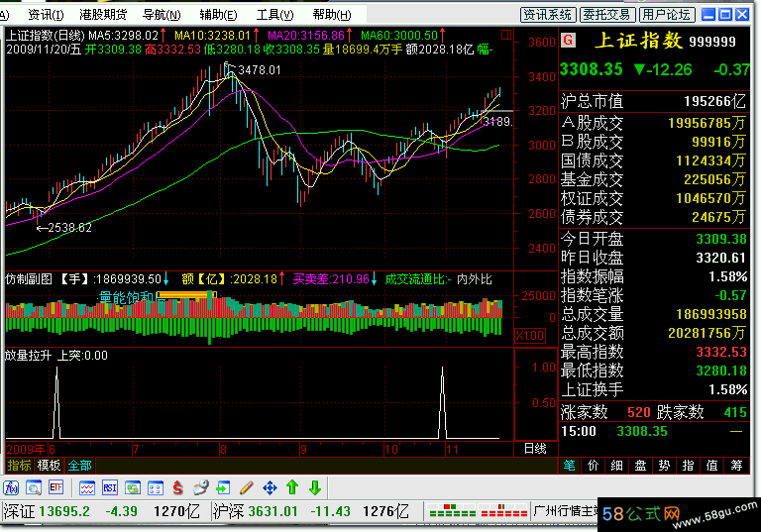Open the 工具(V) menu
Viewport: 761px width, 532px height.
click(274, 15)
